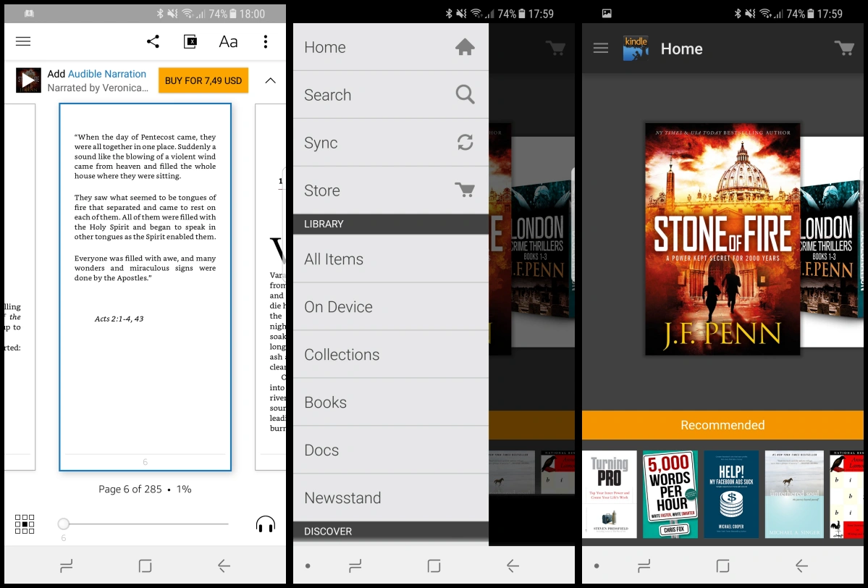The image size is (868, 588).
Task: Open London Crime Thrillers cover on Home screen
Action: coord(832,242)
